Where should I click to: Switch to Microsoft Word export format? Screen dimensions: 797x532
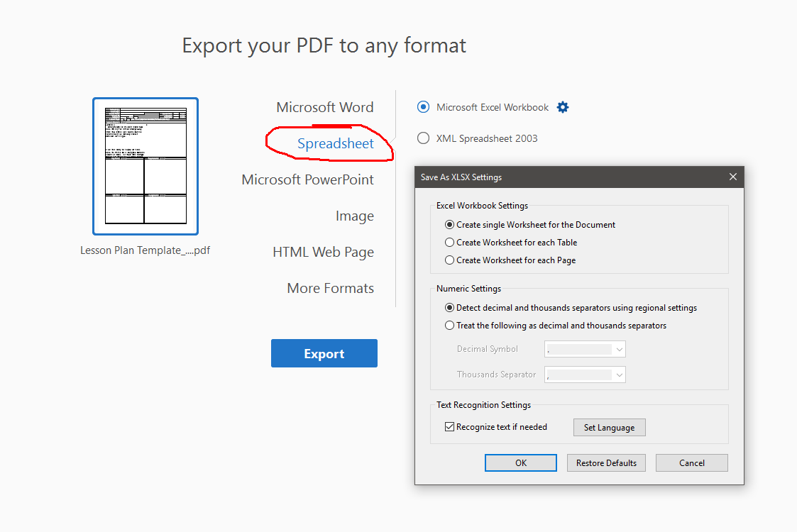coord(324,107)
